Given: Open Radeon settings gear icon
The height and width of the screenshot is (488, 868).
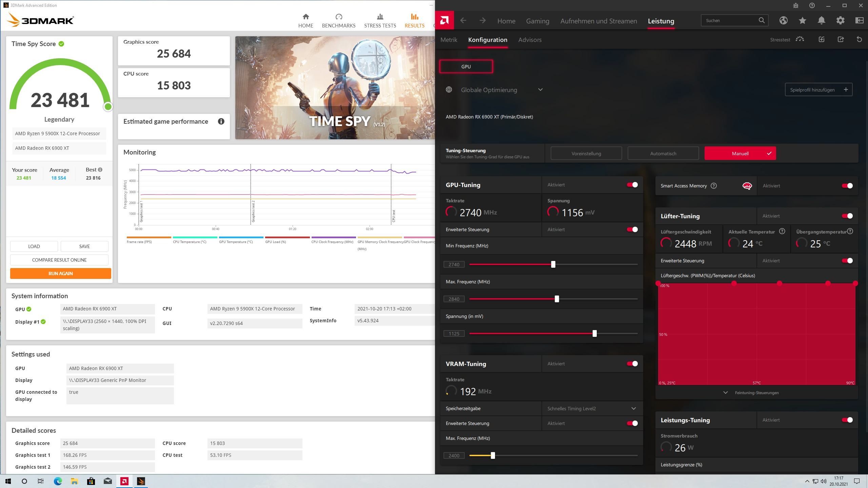Looking at the screenshot, I should pyautogui.click(x=840, y=21).
